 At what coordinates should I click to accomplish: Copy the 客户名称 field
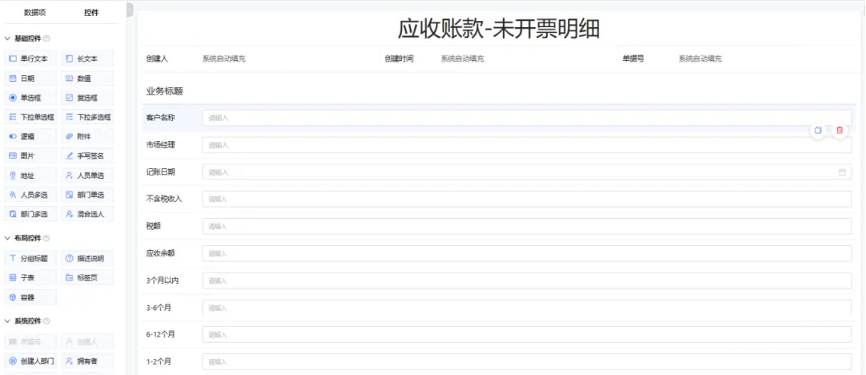[x=818, y=130]
